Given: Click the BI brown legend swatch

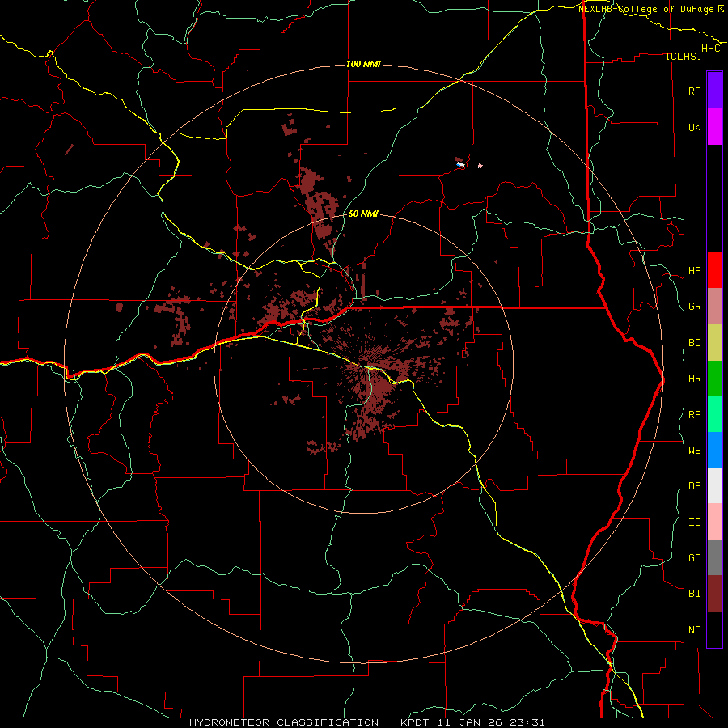Looking at the screenshot, I should [714, 594].
